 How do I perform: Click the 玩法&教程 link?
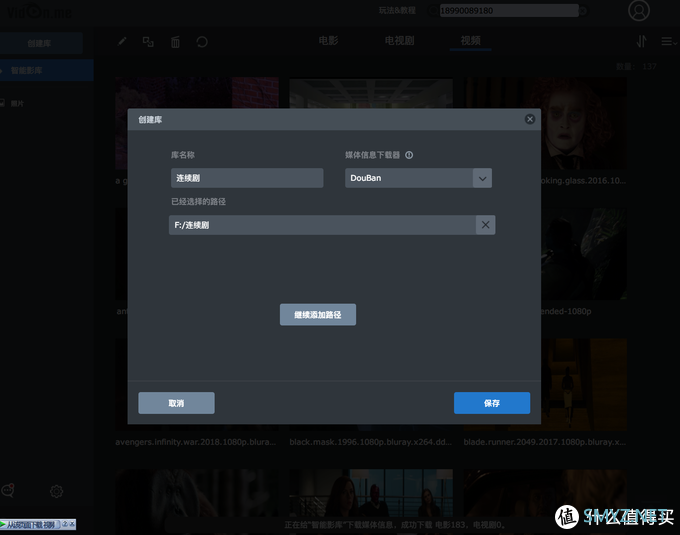point(397,10)
